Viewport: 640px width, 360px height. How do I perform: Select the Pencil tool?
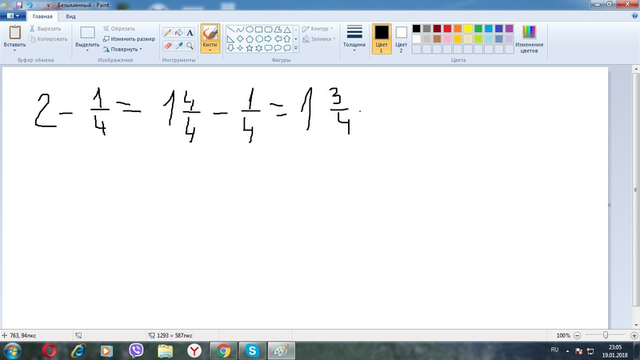[167, 33]
